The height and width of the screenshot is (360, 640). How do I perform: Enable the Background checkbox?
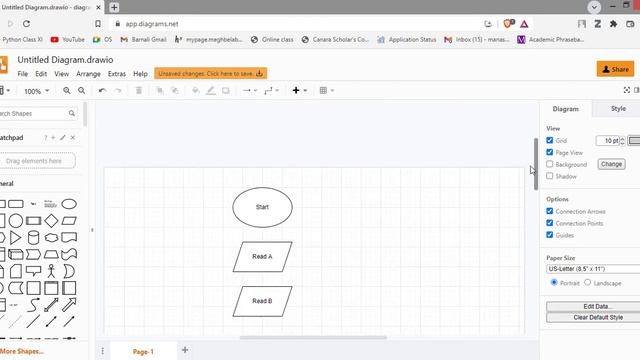coord(549,164)
